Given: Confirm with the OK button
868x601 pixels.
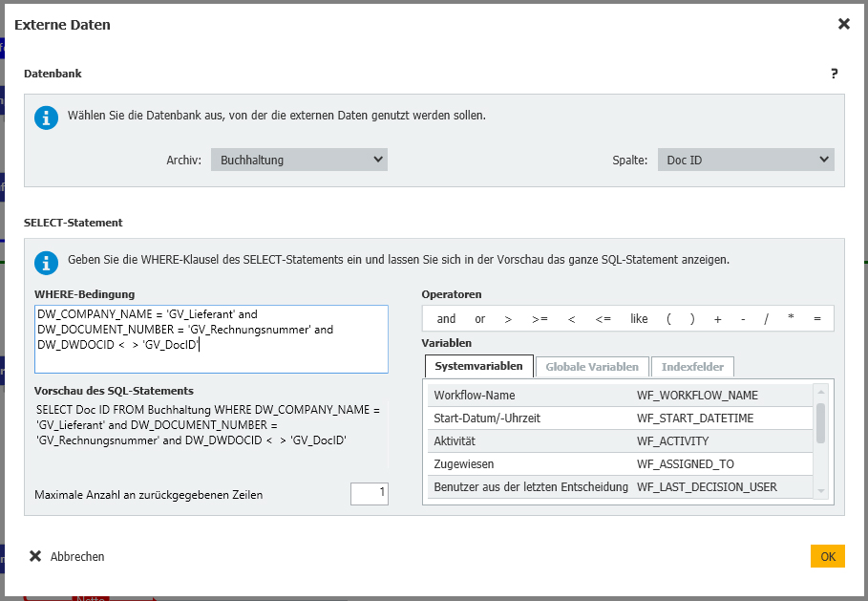Looking at the screenshot, I should pos(827,556).
